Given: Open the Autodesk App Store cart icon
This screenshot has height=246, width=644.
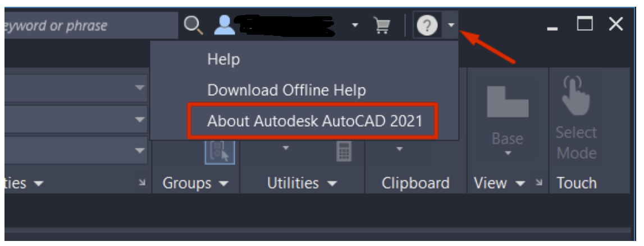Looking at the screenshot, I should 382,25.
